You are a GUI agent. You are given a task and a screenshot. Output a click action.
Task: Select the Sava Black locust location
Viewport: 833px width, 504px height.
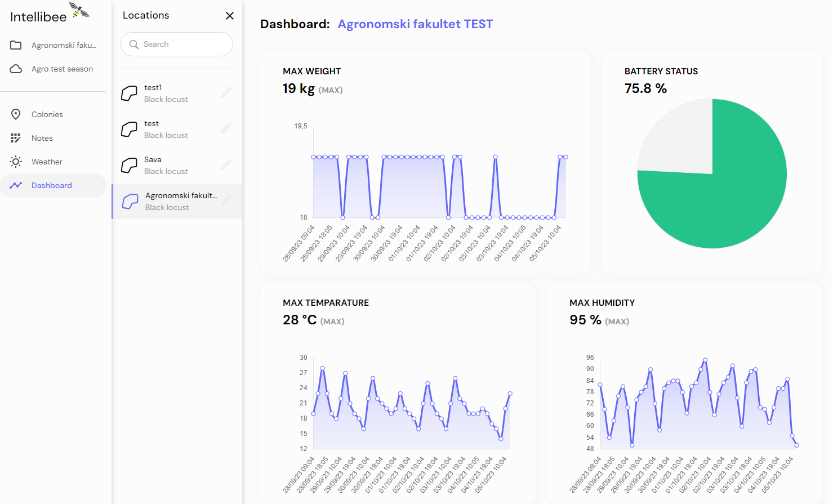[177, 166]
